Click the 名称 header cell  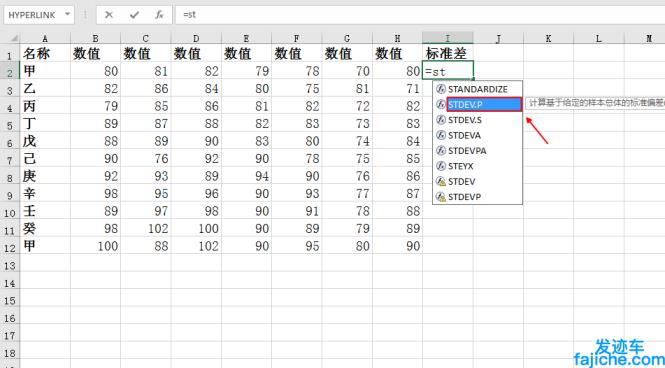pyautogui.click(x=45, y=53)
